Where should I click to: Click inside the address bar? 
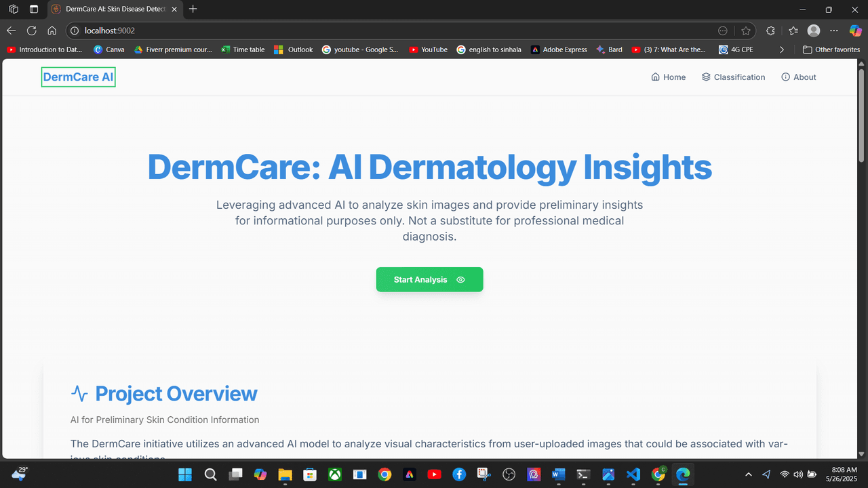[203, 30]
